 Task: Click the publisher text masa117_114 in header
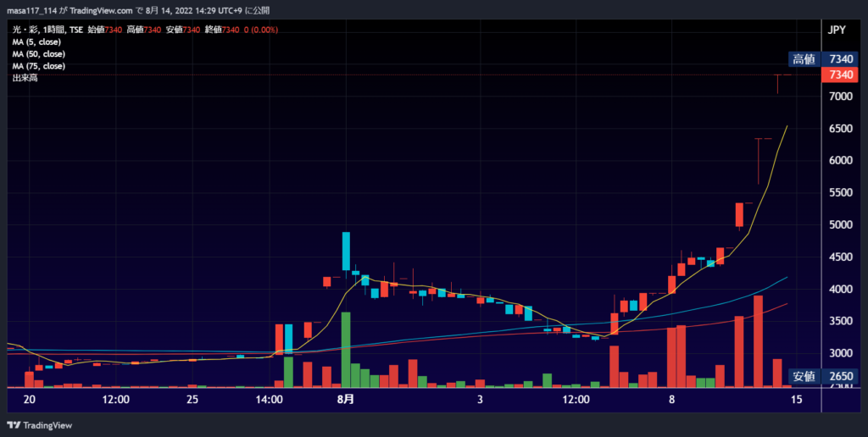[x=31, y=10]
